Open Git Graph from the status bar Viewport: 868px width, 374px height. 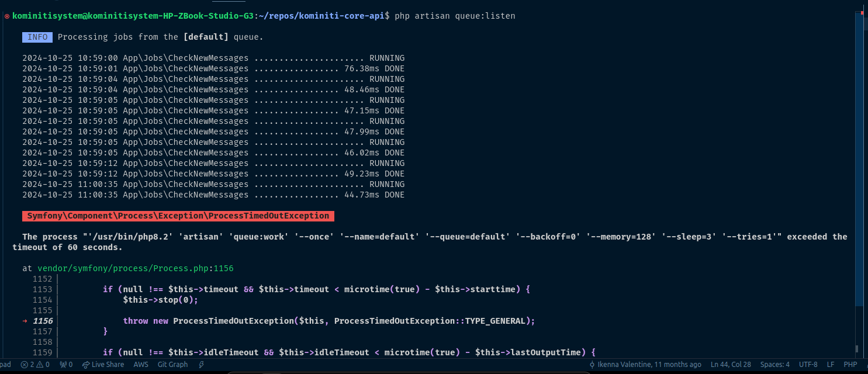(x=172, y=364)
